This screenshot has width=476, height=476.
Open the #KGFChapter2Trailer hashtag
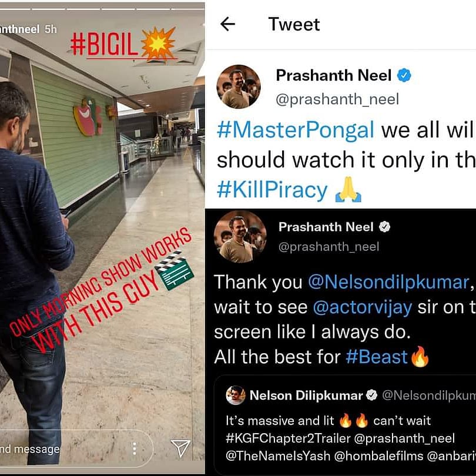click(x=288, y=438)
